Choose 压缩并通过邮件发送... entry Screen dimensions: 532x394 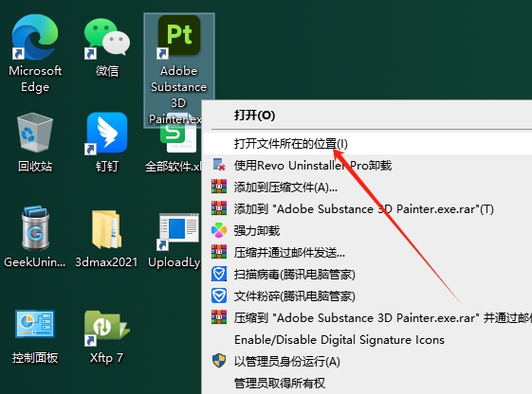click(x=367, y=252)
